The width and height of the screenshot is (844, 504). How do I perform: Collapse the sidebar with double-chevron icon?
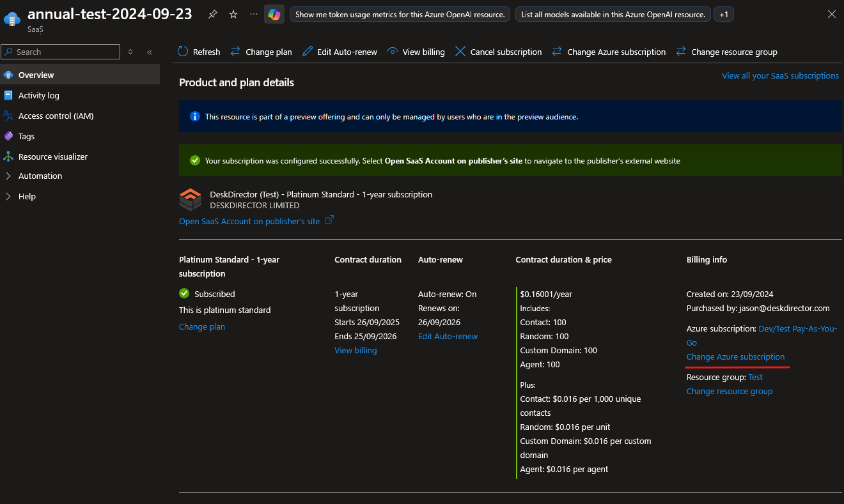click(150, 52)
